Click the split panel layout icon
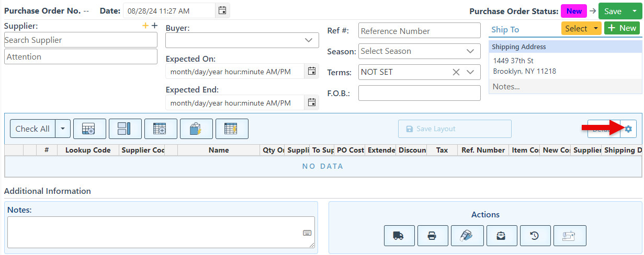The height and width of the screenshot is (255, 644). point(125,129)
